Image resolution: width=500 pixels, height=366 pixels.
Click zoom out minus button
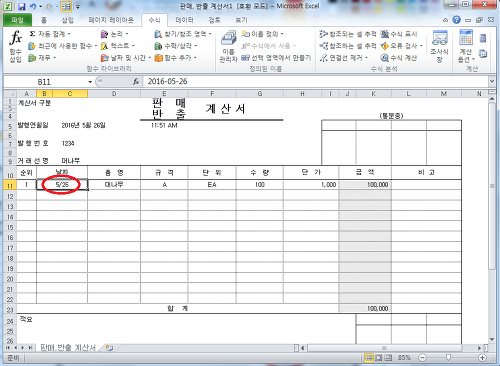pos(422,358)
